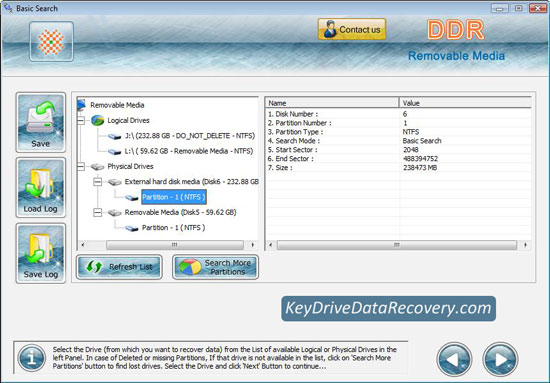This screenshot has width=550, height=383.
Task: Click the Logical Drives globe icon
Action: click(98, 120)
